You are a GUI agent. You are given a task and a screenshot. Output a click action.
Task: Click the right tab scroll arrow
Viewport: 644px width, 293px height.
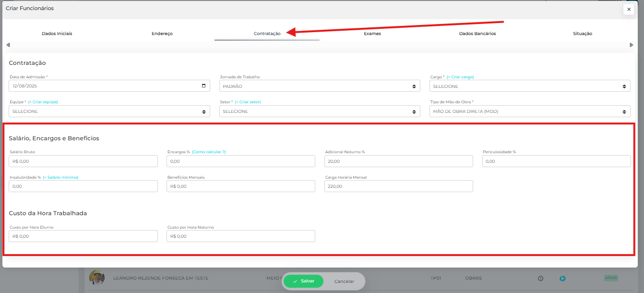pos(632,45)
